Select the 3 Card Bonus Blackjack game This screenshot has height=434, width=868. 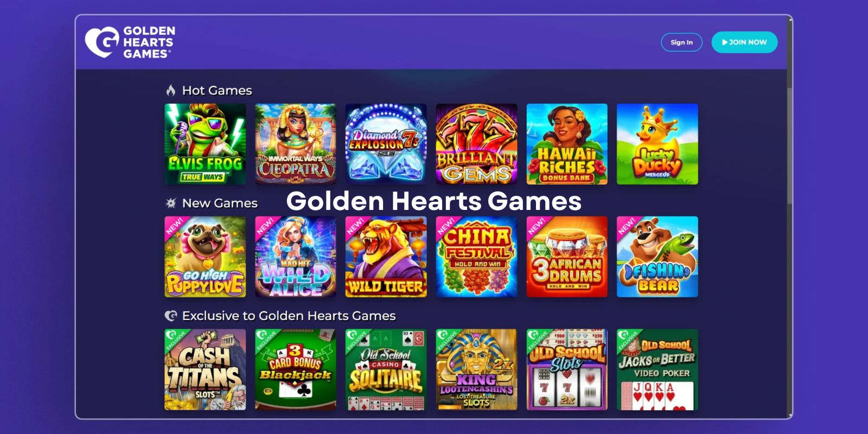(296, 369)
